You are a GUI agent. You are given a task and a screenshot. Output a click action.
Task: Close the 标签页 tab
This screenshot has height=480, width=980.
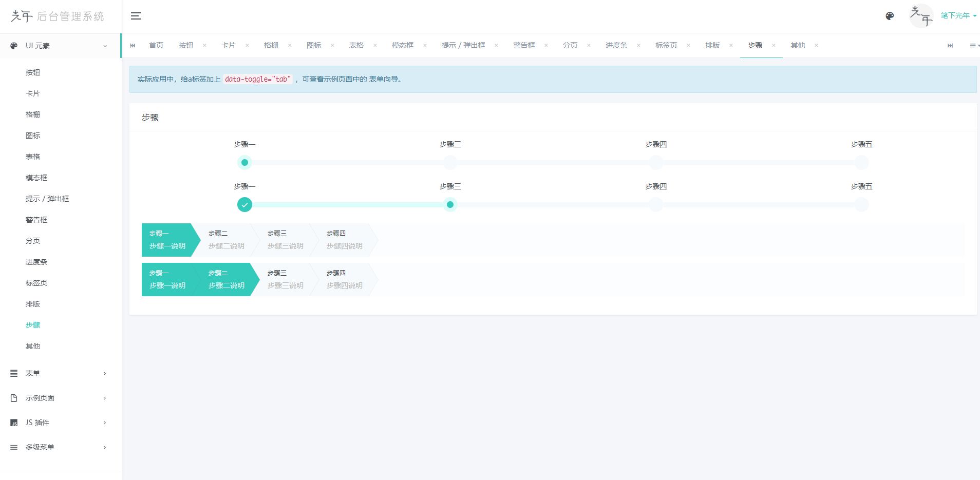[x=688, y=45]
